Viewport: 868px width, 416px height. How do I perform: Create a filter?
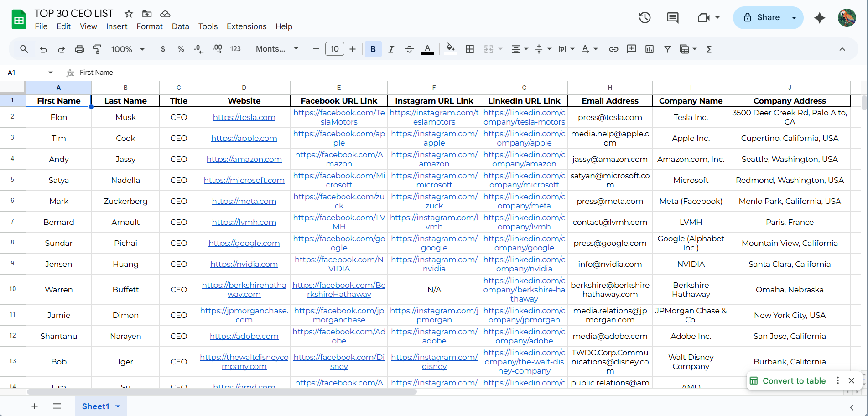(x=667, y=49)
